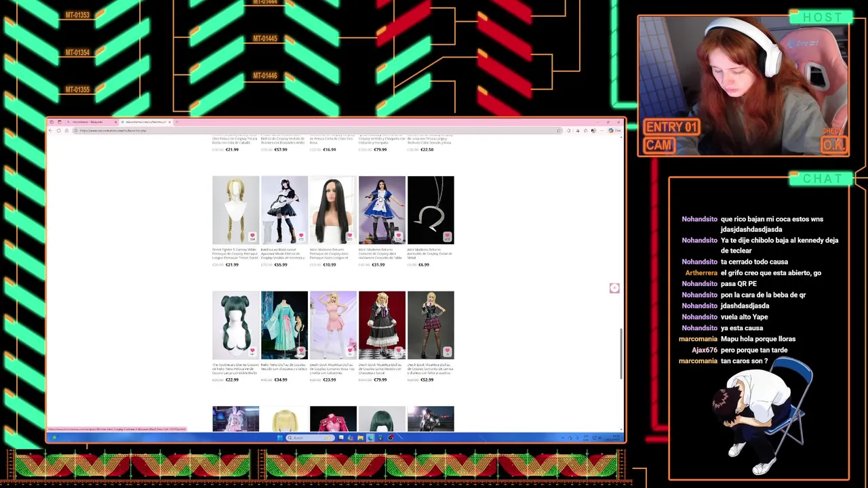Toggle favorite heart on Kaichou wa Maid-sama costume
Image resolution: width=868 pixels, height=488 pixels.
(301, 236)
